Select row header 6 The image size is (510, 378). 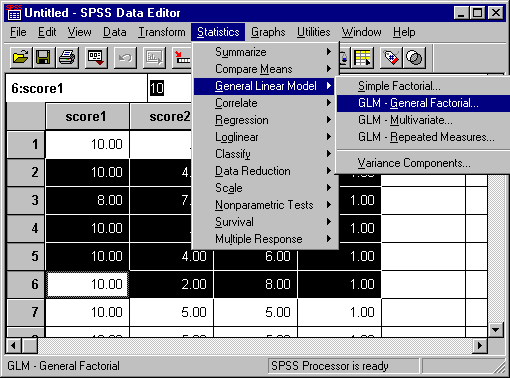click(26, 284)
